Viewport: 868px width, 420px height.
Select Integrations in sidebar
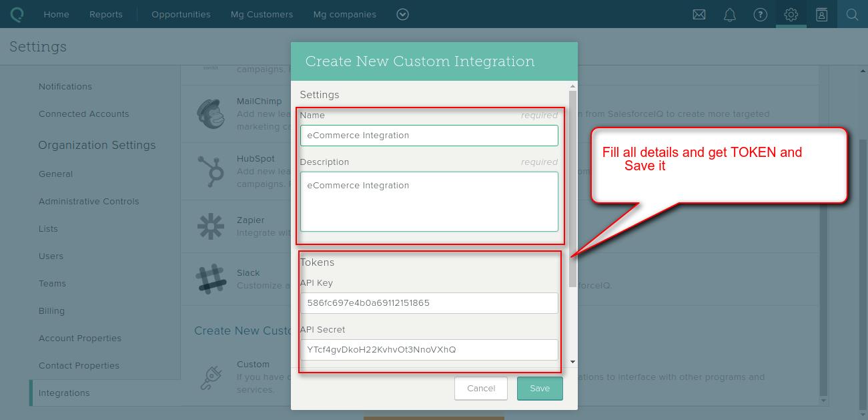tap(64, 393)
